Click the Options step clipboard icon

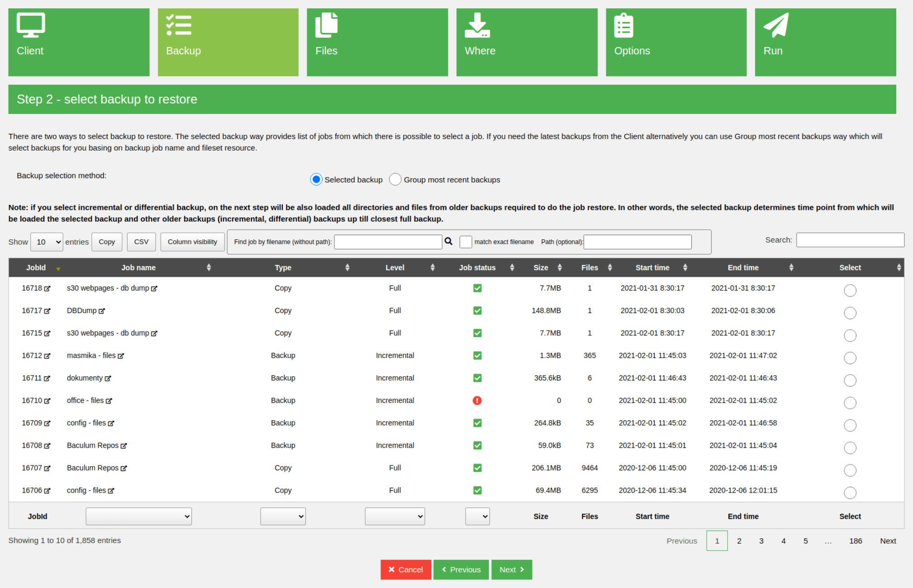[623, 25]
